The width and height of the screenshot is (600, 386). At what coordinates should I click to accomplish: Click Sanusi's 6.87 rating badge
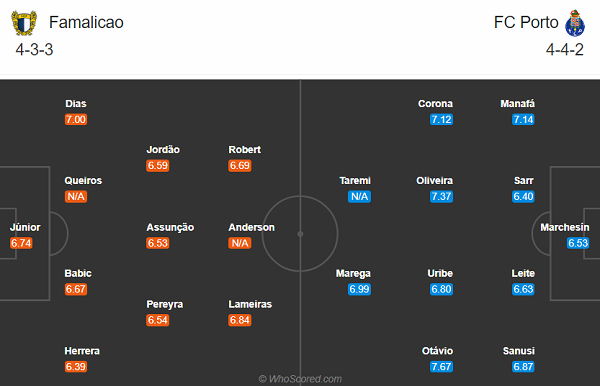pos(523,366)
